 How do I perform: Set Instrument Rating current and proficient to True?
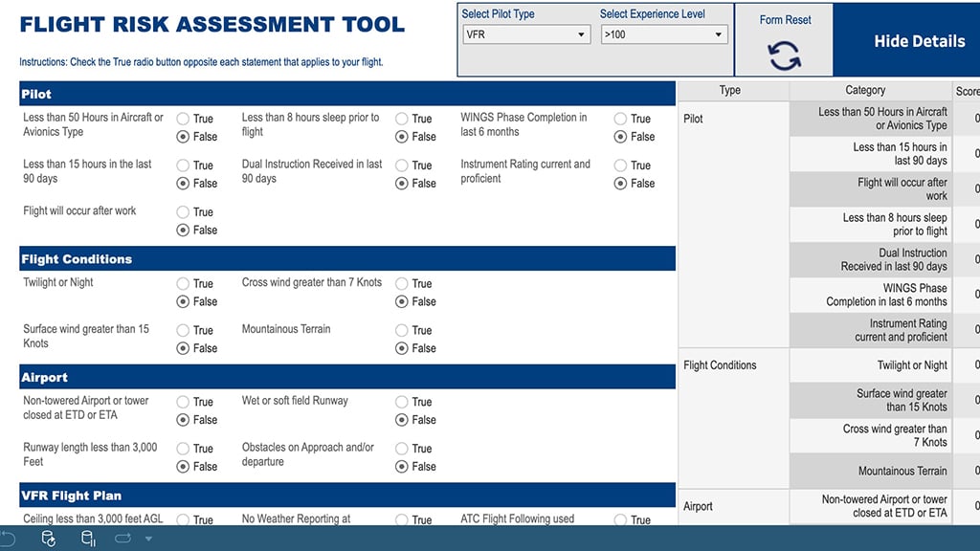coord(620,165)
